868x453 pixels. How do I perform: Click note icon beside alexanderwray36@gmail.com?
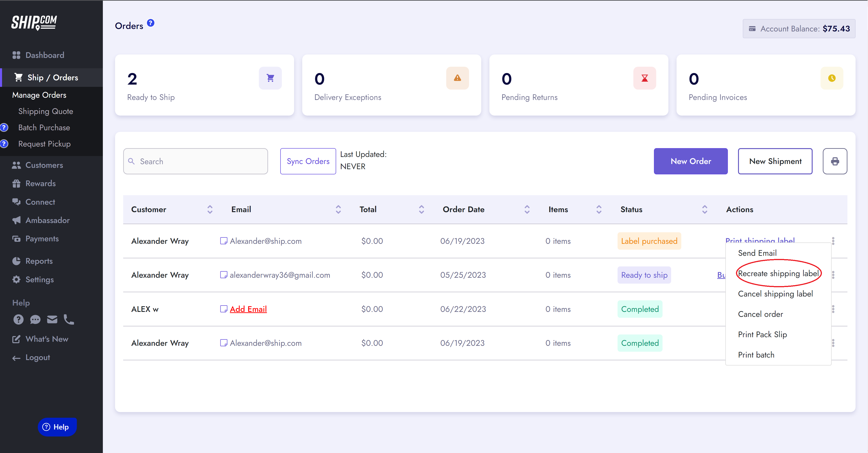(x=223, y=275)
